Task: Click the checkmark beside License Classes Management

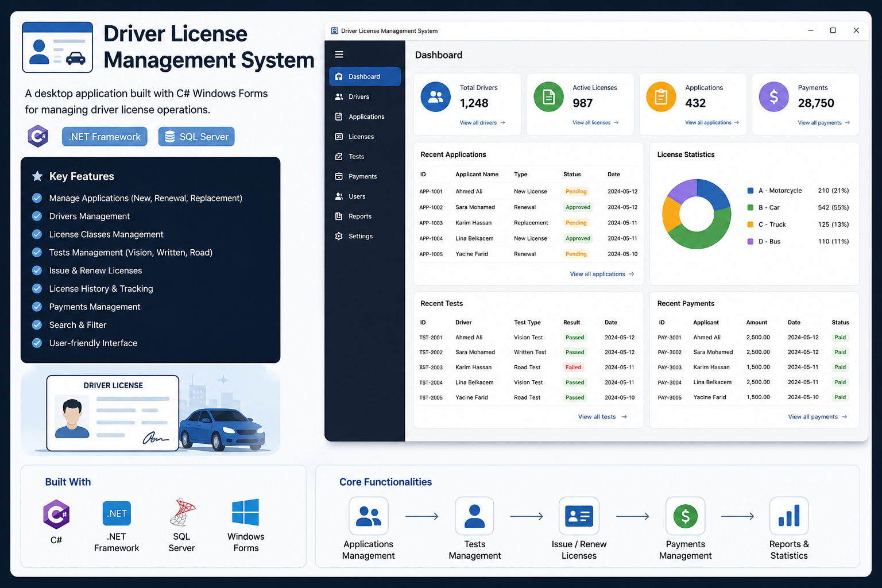Action: [37, 234]
